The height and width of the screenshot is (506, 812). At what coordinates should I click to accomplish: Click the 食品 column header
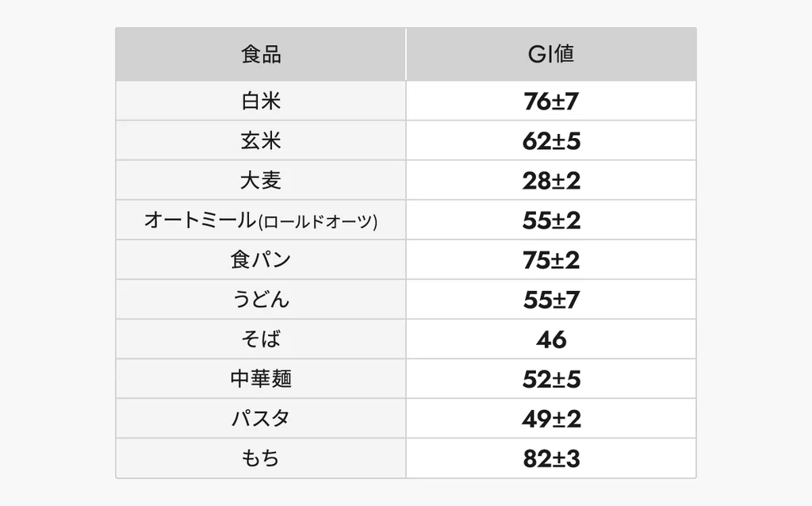261,55
